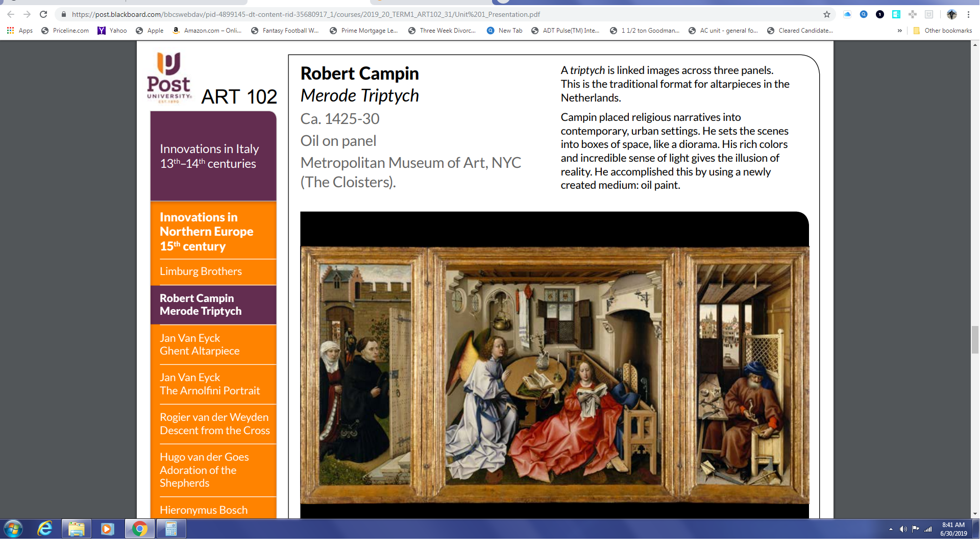The height and width of the screenshot is (551, 980).
Task: Open the Cleared Candidate bookmark
Action: tap(800, 31)
